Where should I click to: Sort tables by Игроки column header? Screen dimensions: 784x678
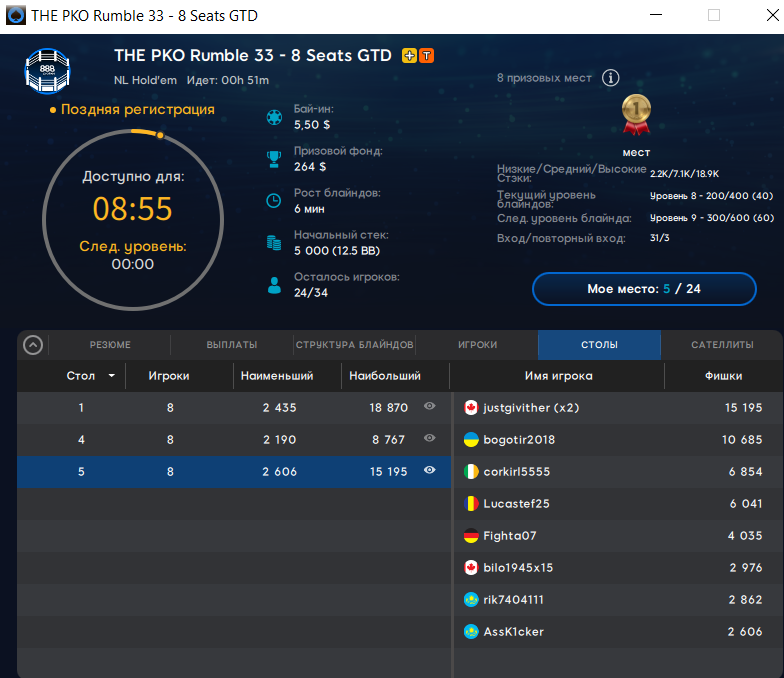coord(169,376)
